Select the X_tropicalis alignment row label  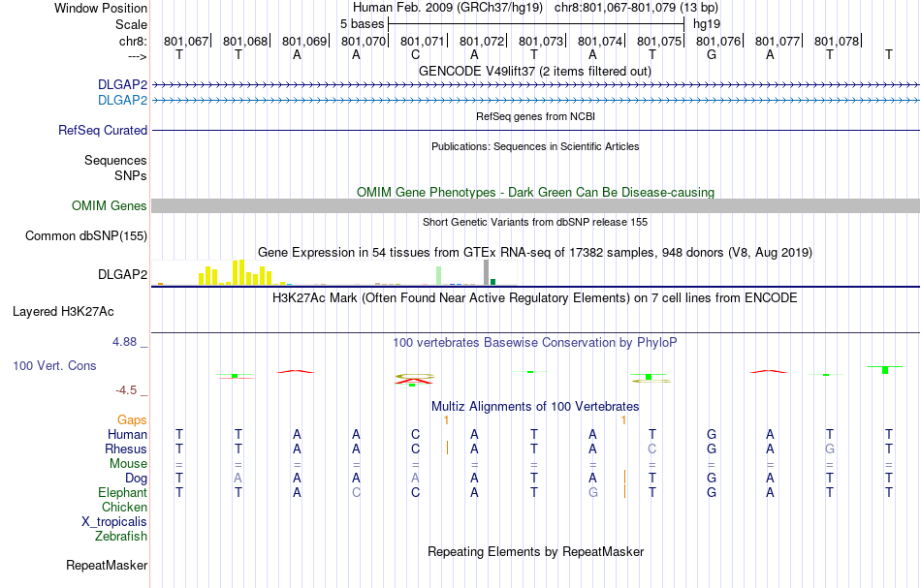(114, 522)
